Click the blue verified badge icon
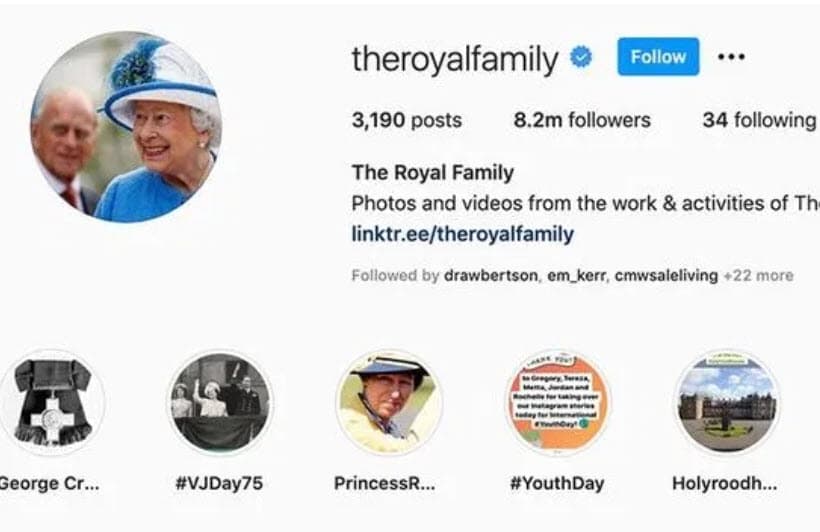The height and width of the screenshot is (532, 820). point(581,58)
